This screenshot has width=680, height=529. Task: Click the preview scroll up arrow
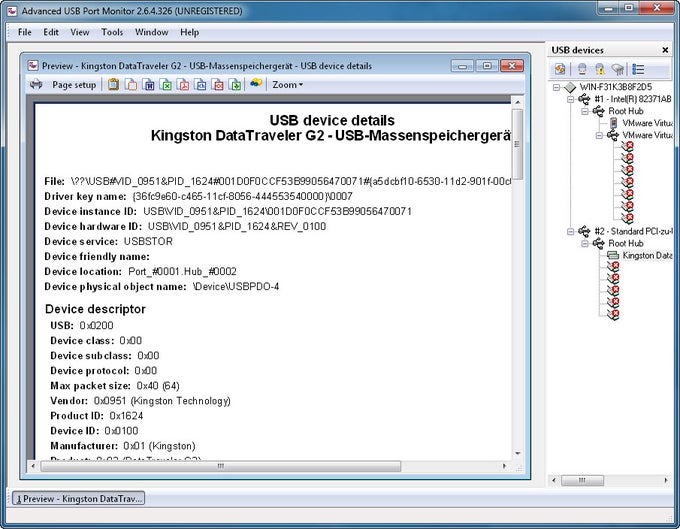click(x=517, y=102)
